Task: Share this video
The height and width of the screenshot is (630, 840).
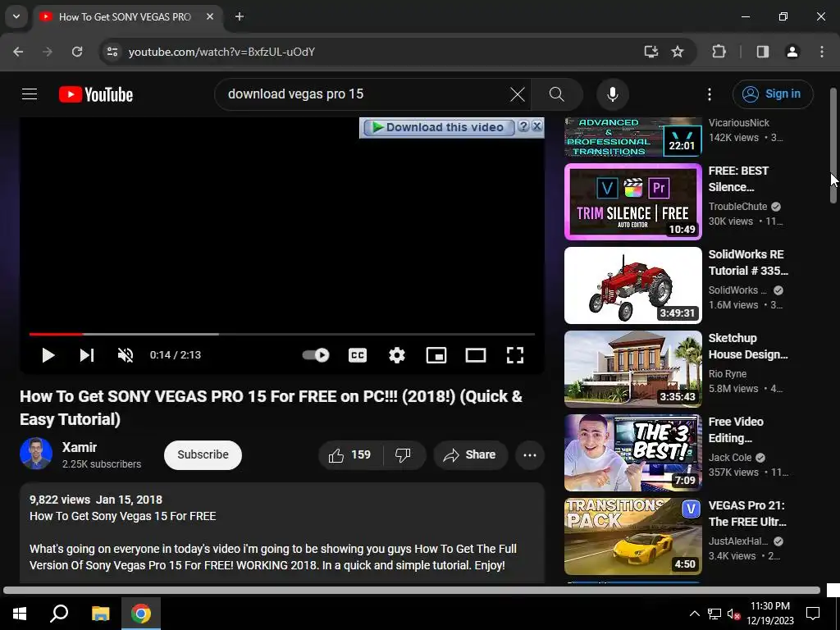Action: [x=470, y=454]
